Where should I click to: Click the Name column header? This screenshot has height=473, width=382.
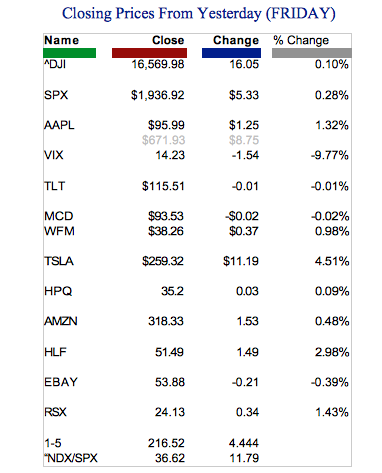pyautogui.click(x=62, y=40)
